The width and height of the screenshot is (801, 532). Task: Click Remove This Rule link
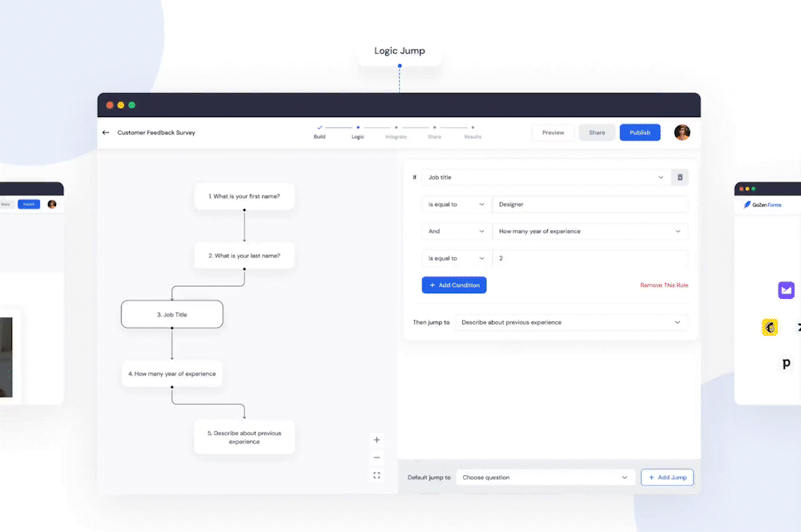(x=664, y=285)
